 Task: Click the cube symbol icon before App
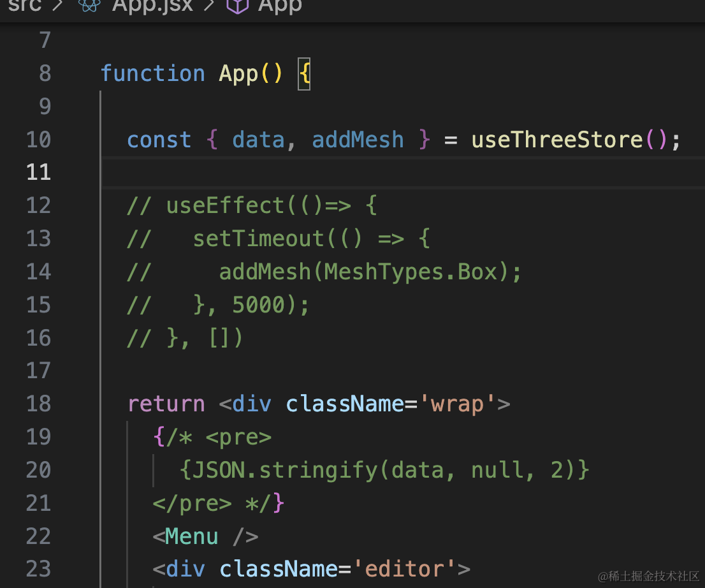237,6
